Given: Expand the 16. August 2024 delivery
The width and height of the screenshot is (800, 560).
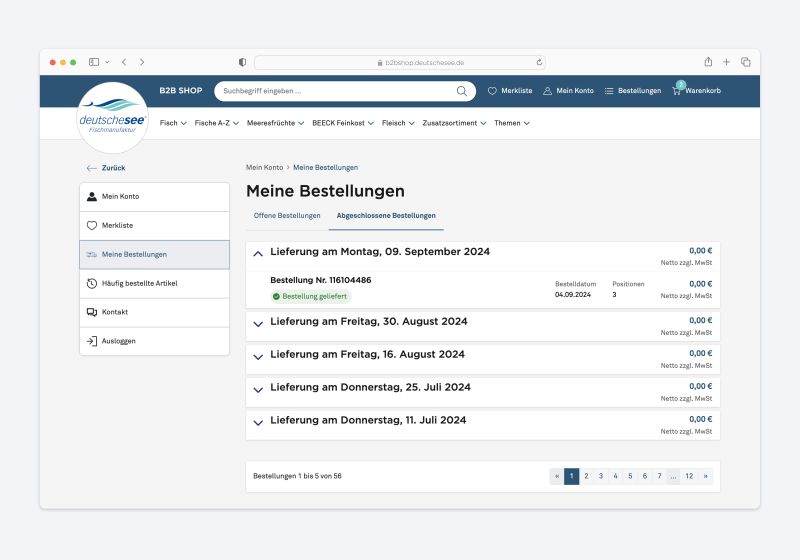Looking at the screenshot, I should (258, 357).
